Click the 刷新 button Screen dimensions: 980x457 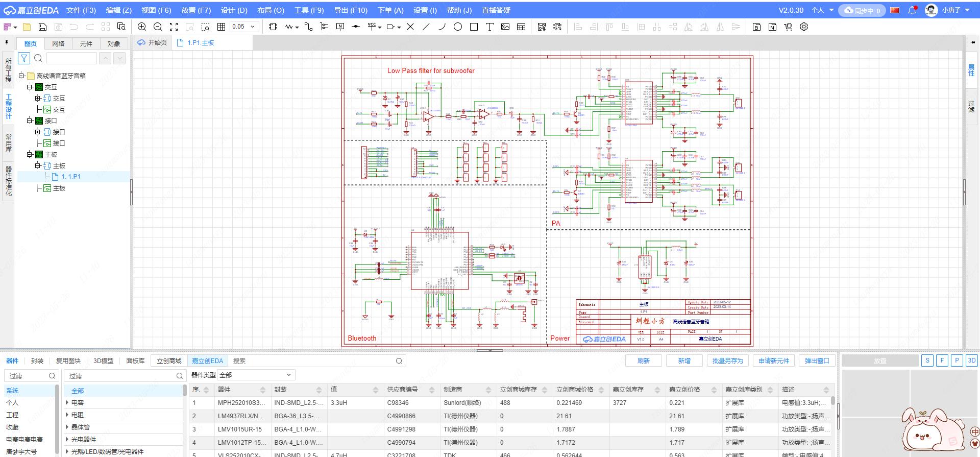pos(643,360)
